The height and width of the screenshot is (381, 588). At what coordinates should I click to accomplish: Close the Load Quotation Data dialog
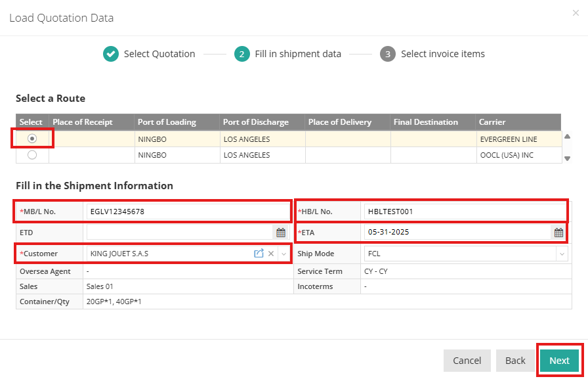pyautogui.click(x=576, y=12)
